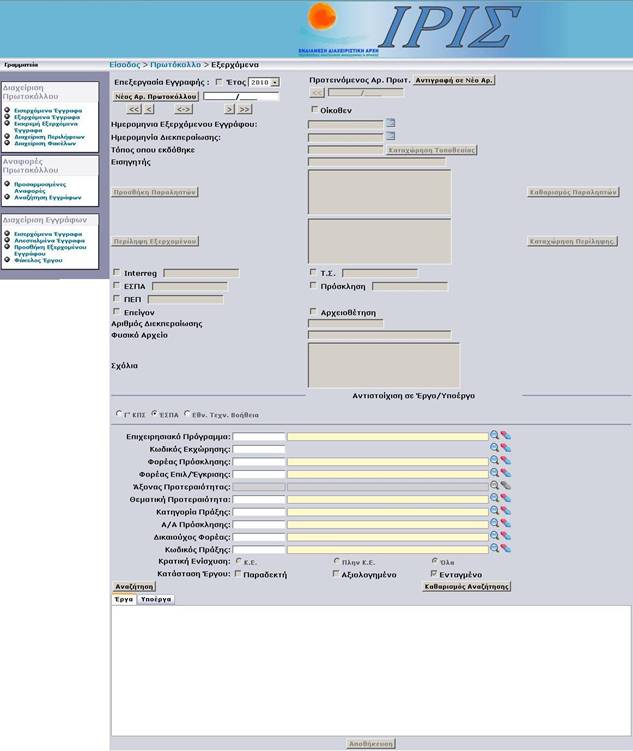Screen dimensions: 633x751
Task: Click the Κωδικός Πράξης code input field
Action: point(258,549)
